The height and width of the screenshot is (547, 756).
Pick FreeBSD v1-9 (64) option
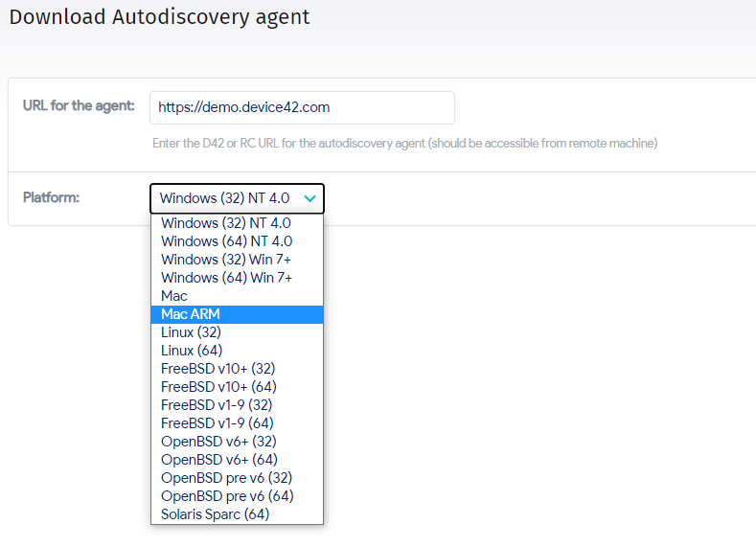237,423
